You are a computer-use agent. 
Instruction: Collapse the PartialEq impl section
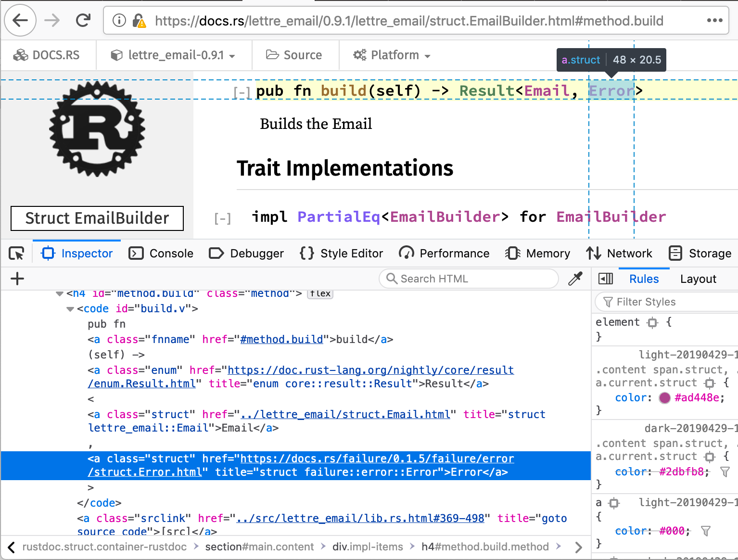[x=222, y=218]
